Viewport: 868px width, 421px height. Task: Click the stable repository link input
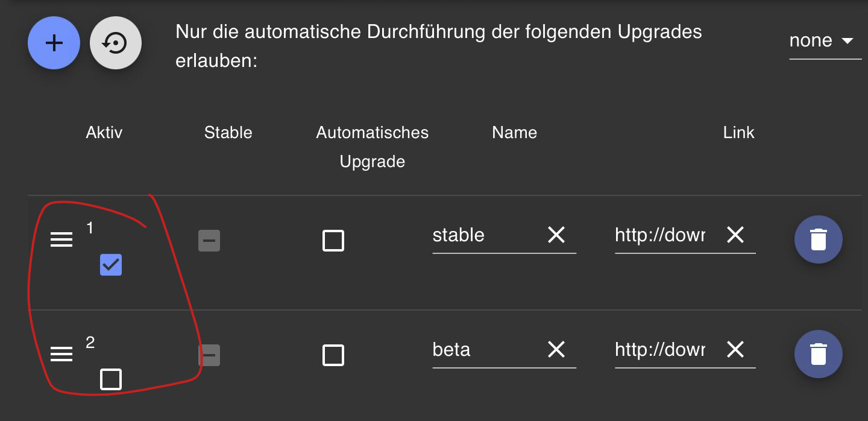click(660, 235)
